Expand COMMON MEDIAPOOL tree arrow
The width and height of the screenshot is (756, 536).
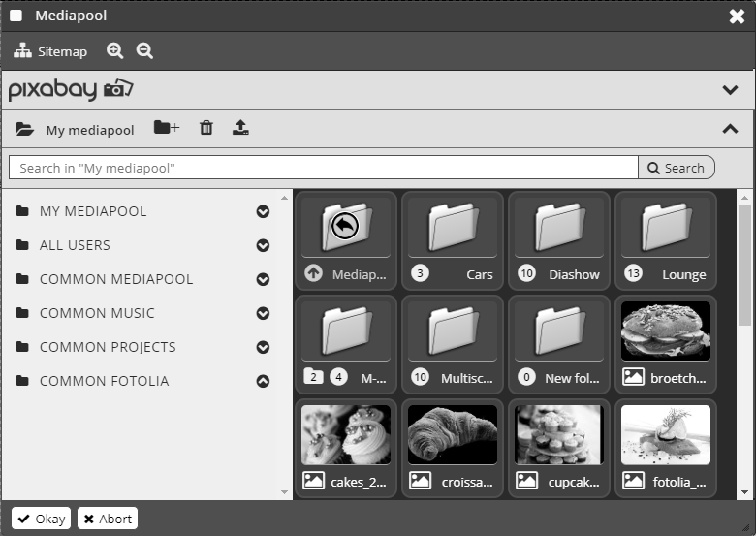pyautogui.click(x=263, y=279)
